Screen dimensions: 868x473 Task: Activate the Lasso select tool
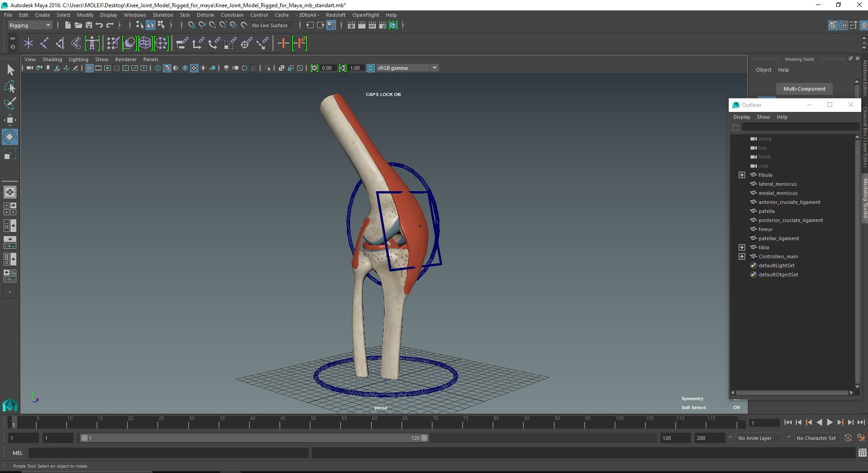[10, 87]
